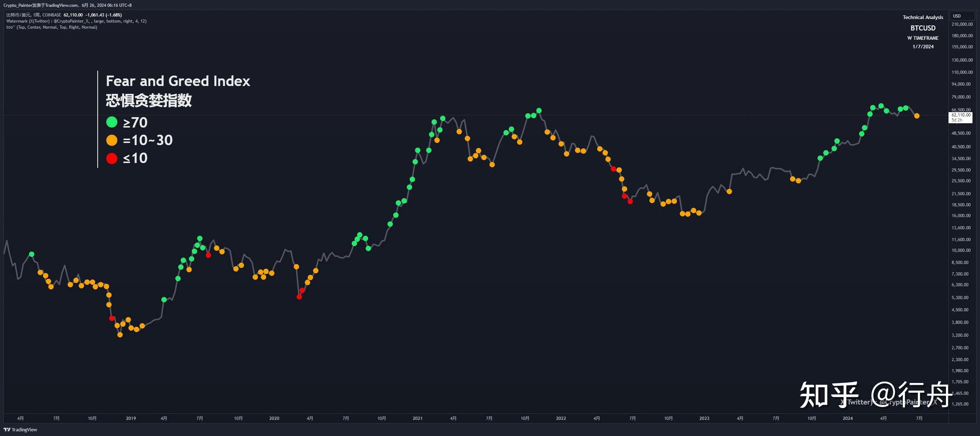Screen dimensions: 980x436
Task: Click the red dot at March 2020 bottom
Action: (299, 297)
